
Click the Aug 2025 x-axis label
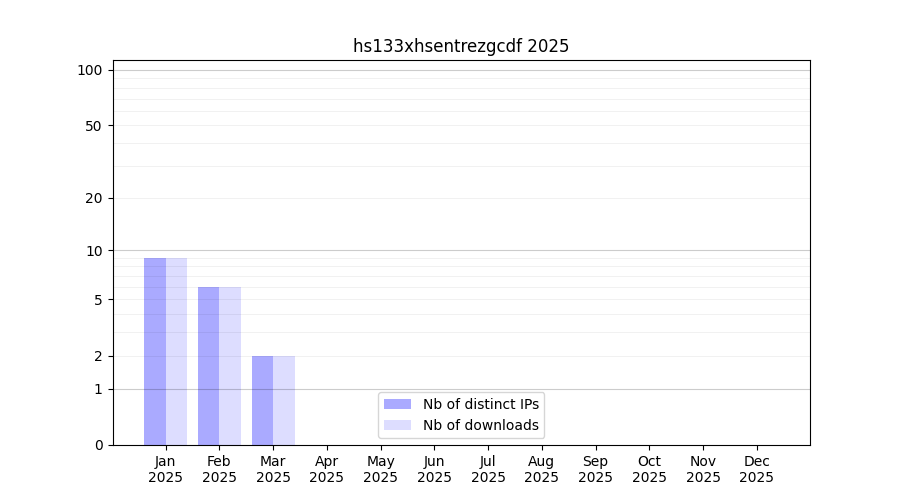542,469
